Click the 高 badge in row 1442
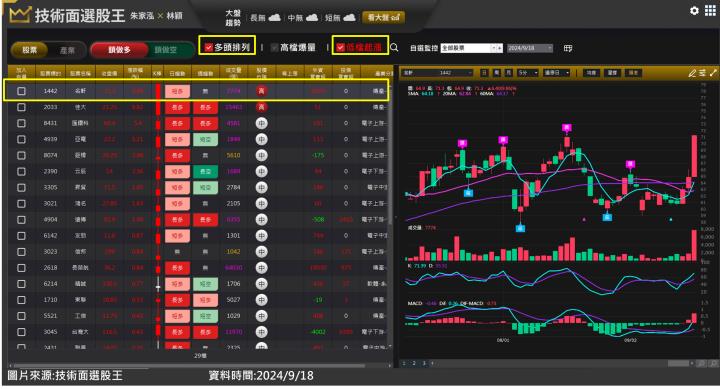Screen dimensions: 720x389 click(261, 91)
